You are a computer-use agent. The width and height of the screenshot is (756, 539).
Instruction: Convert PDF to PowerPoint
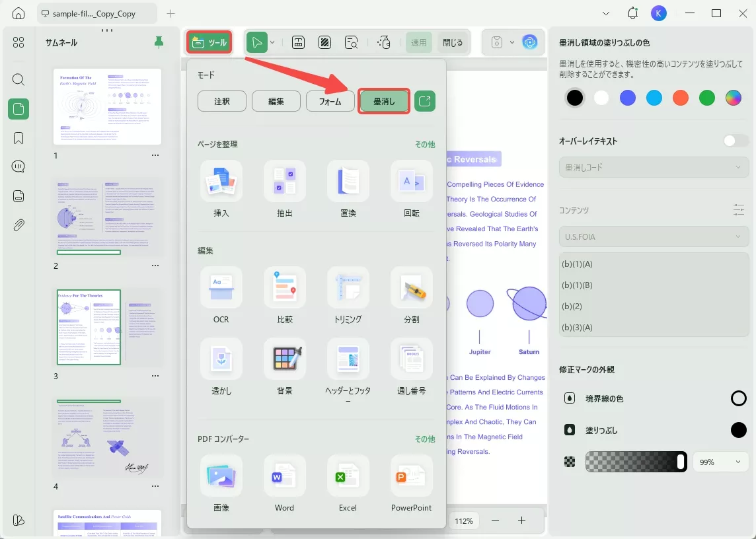tap(411, 484)
